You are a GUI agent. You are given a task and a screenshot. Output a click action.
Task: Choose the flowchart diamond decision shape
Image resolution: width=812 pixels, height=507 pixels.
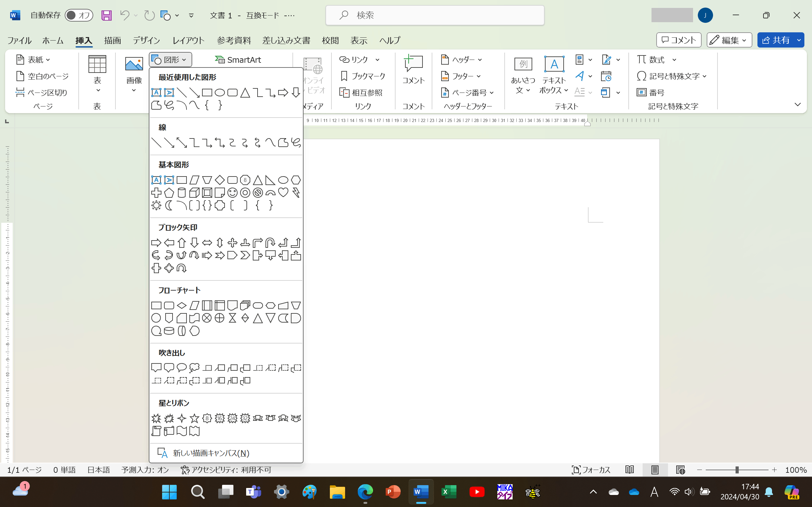coord(181,305)
